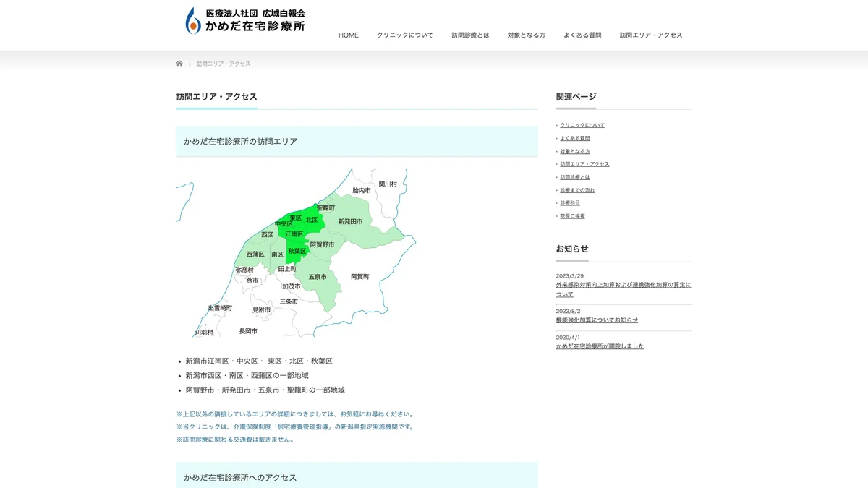This screenshot has height=488, width=868.
Task: Click the お知らせ sidebar heading
Action: click(572, 249)
